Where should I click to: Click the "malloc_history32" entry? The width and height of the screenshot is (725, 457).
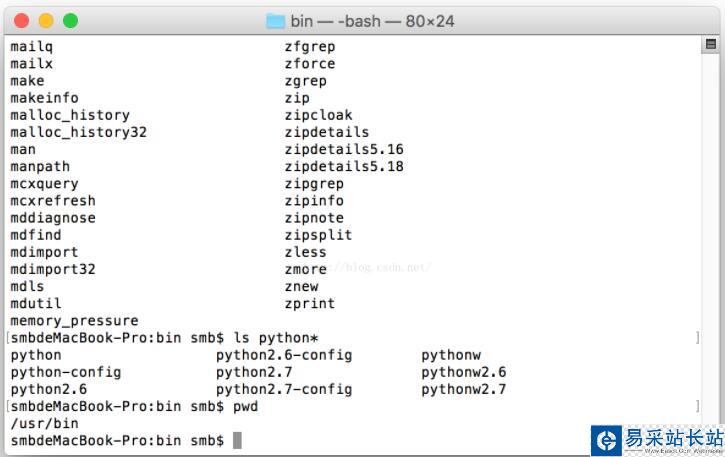click(x=78, y=132)
